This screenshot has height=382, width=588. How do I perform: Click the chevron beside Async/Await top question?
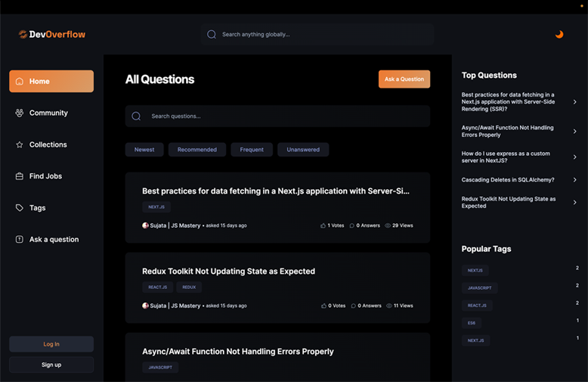point(575,132)
